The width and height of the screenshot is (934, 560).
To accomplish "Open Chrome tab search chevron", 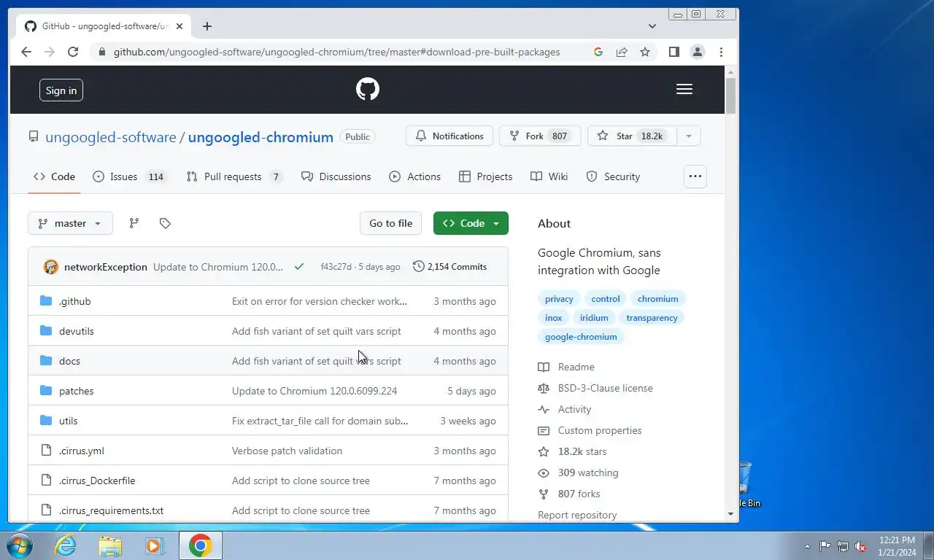I will pyautogui.click(x=652, y=26).
